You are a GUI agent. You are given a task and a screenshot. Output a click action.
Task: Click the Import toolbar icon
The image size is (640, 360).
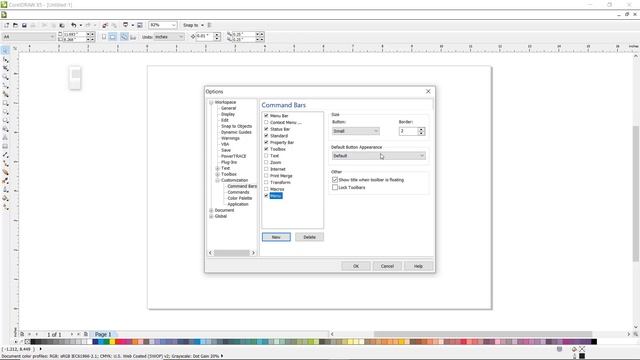click(105, 25)
